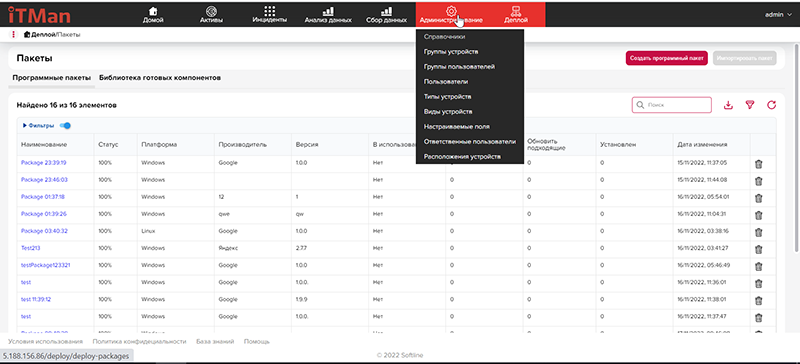
Task: Delete the Package 23:39:19 row
Action: (758, 164)
